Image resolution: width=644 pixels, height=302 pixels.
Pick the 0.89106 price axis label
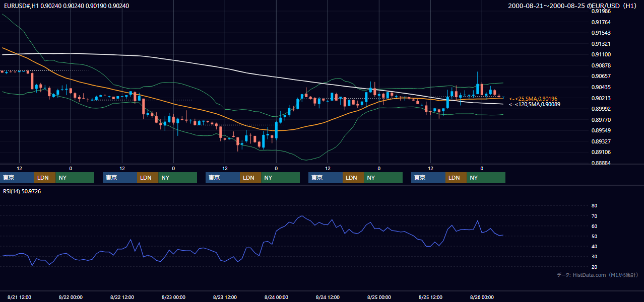point(601,152)
